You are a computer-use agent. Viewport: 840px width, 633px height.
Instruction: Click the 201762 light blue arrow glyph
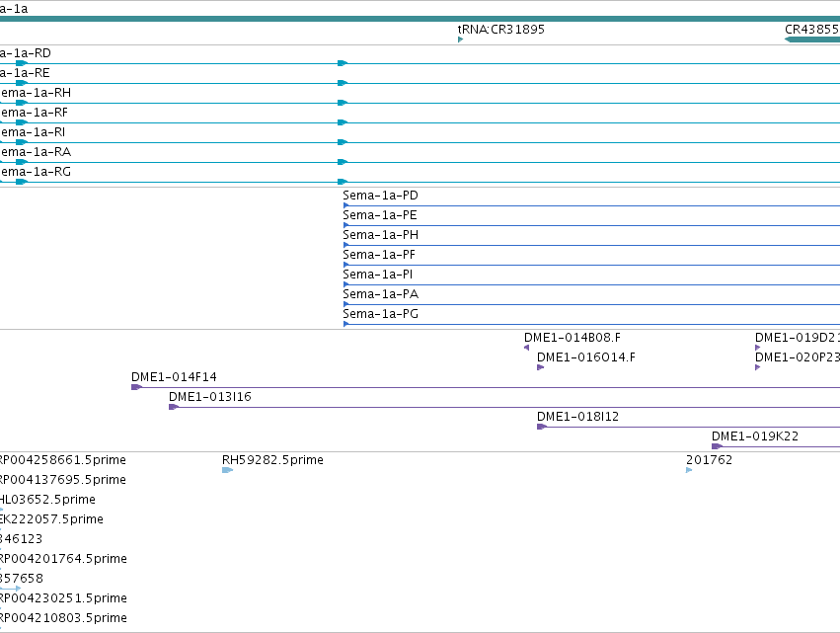689,470
